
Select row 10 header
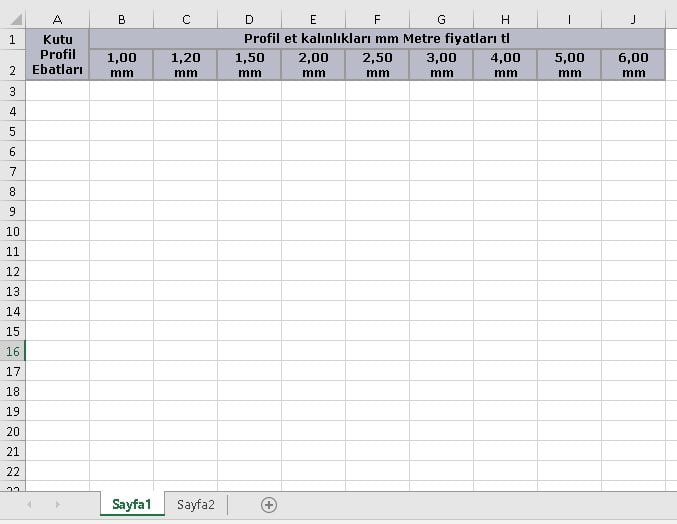[x=12, y=231]
